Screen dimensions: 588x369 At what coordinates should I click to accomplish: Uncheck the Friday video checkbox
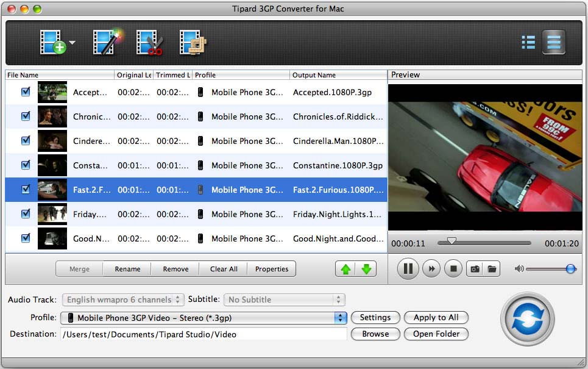point(26,213)
